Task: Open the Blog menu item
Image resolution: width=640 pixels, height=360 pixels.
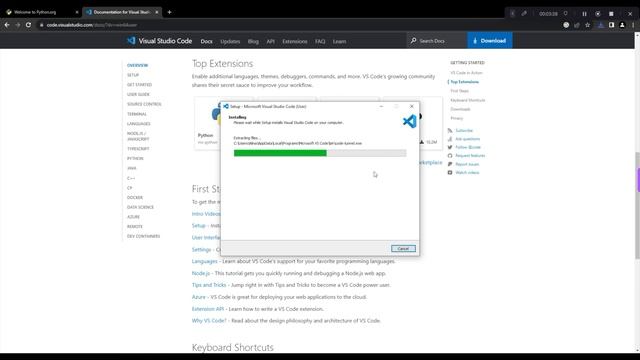Action: click(253, 41)
